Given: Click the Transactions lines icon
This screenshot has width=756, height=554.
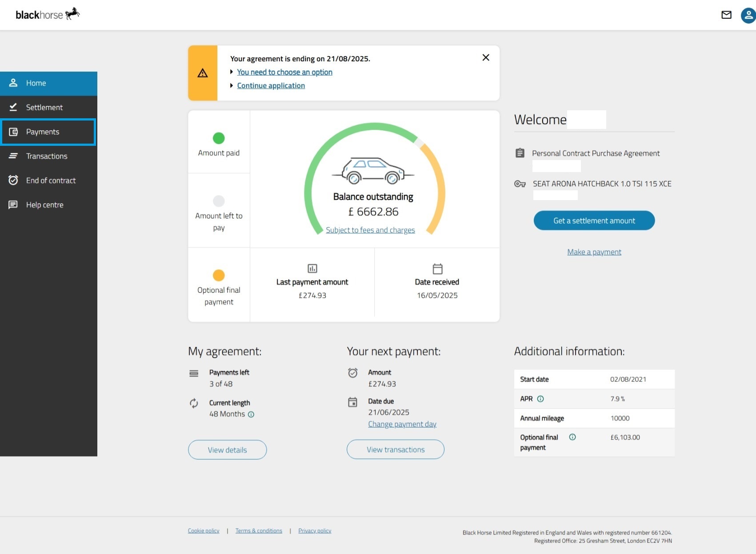Looking at the screenshot, I should (x=13, y=156).
